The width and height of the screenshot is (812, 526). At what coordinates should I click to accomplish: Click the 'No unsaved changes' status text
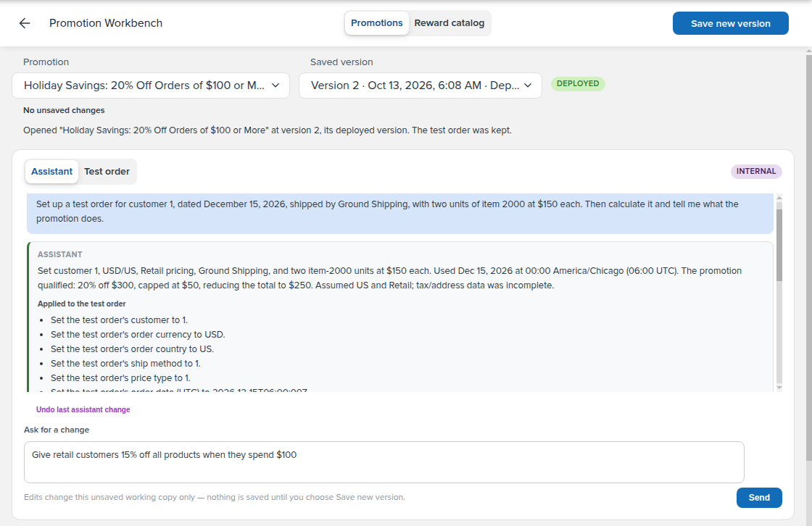point(64,110)
